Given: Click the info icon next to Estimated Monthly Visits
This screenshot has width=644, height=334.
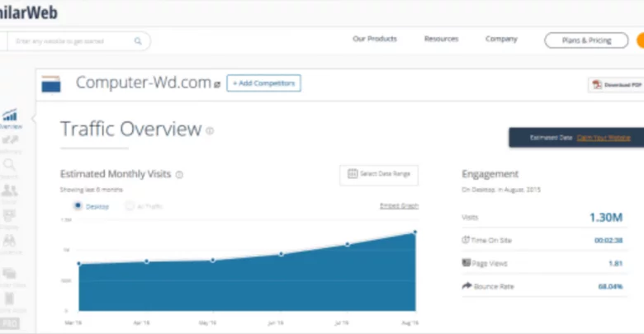Looking at the screenshot, I should (x=179, y=175).
